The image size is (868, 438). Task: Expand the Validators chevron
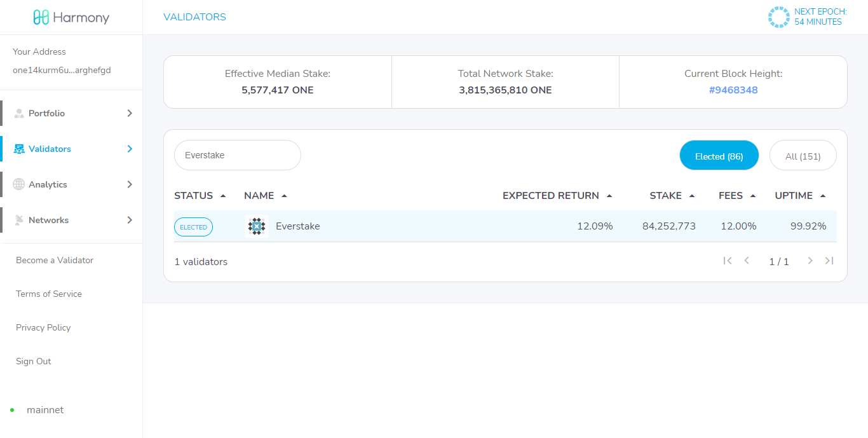[130, 149]
